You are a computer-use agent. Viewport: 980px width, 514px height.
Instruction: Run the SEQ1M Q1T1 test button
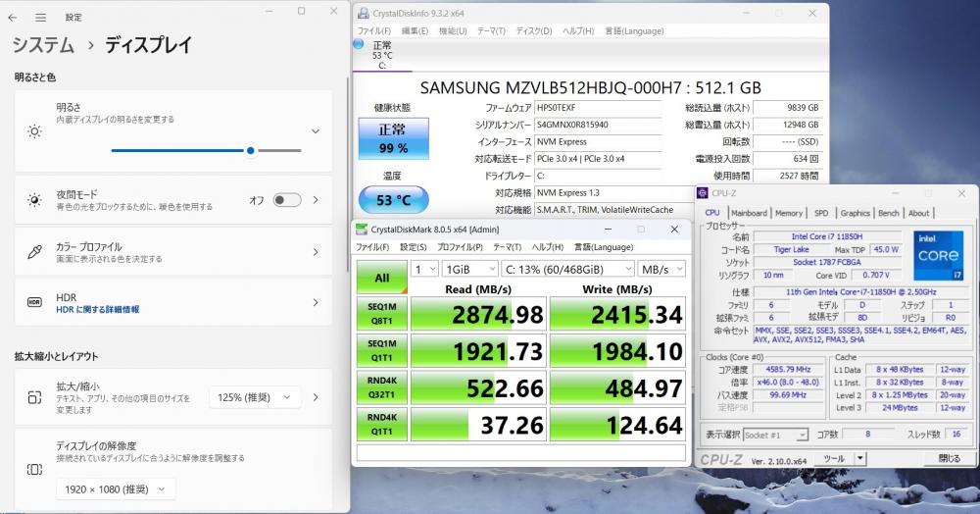coord(382,351)
